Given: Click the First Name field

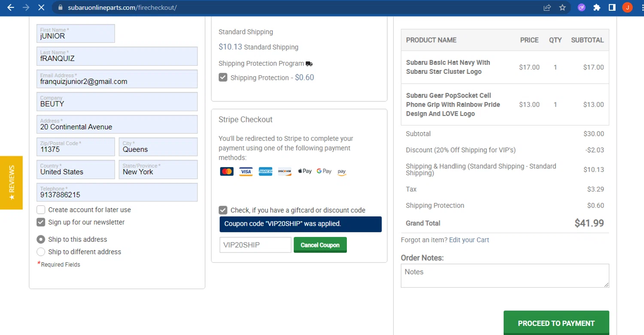Looking at the screenshot, I should (x=76, y=33).
